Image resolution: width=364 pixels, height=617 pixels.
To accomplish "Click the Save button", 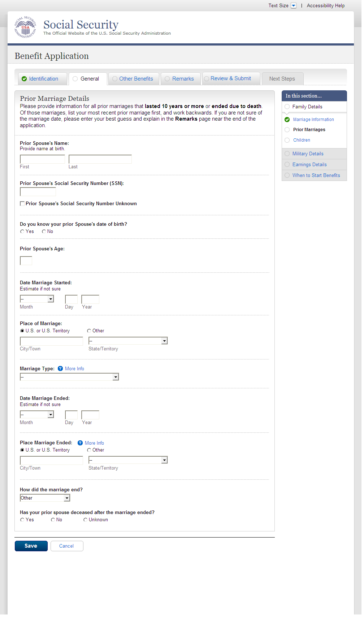I will (x=31, y=546).
